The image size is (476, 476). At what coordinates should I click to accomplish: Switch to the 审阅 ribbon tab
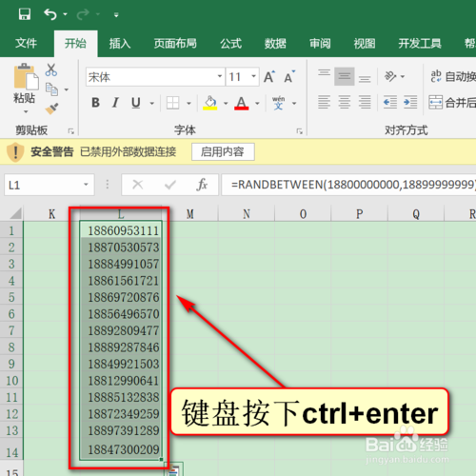coord(320,44)
